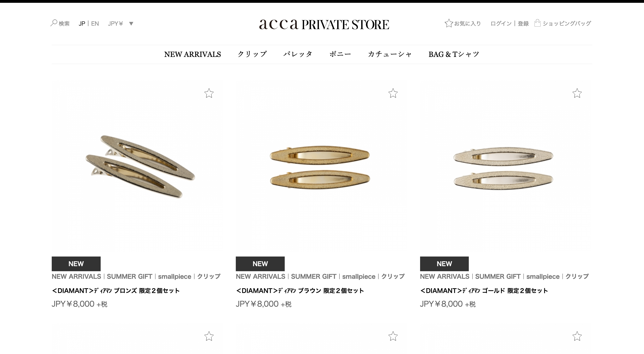Viewport: 644px width, 354px height.
Task: Toggle the star on the bottom-right product card
Action: (x=577, y=336)
